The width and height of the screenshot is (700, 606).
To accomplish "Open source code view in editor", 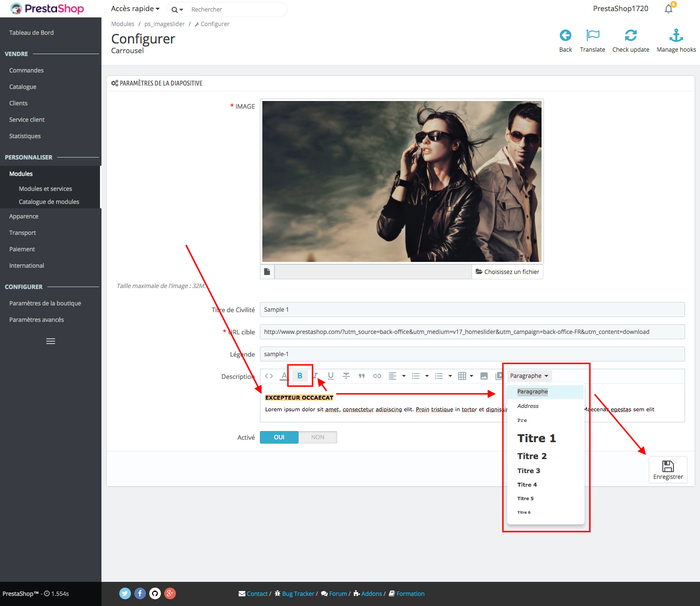I will tap(269, 376).
